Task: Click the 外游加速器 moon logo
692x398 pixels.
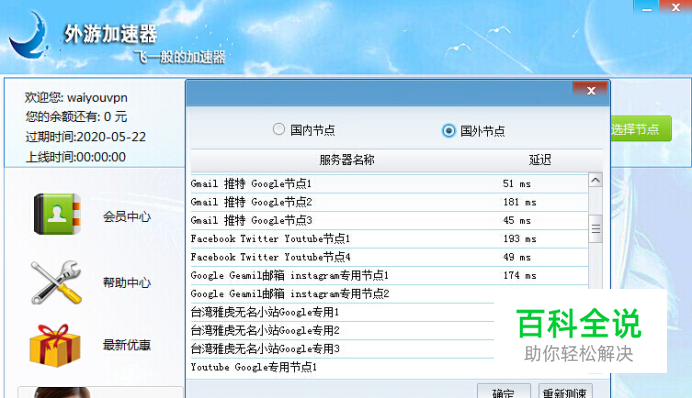Action: [29, 35]
